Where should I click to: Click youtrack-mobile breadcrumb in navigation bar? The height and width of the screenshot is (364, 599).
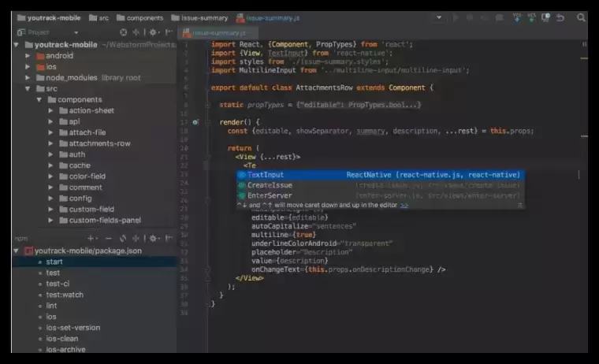[49, 18]
